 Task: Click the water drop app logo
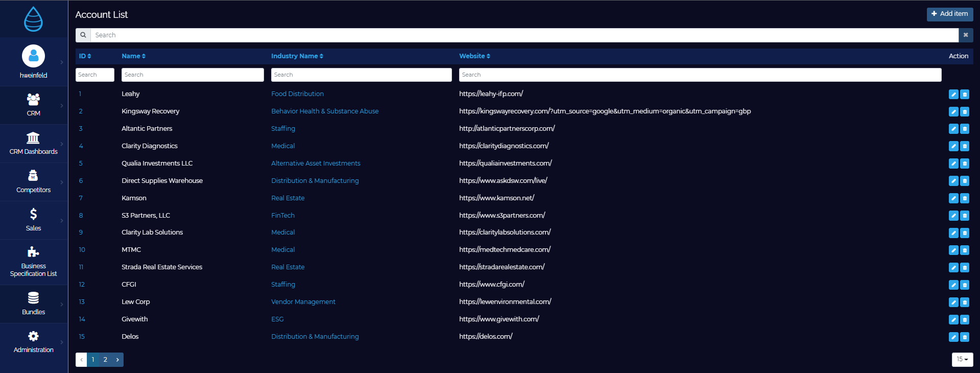coord(33,19)
